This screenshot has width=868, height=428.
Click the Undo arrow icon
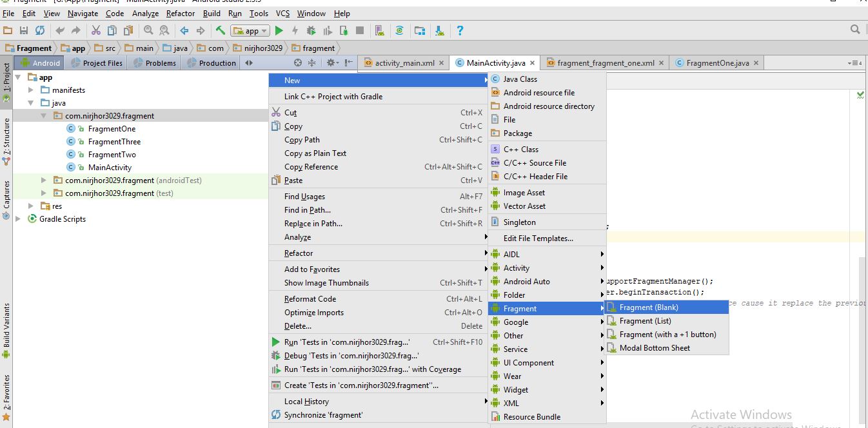[60, 30]
